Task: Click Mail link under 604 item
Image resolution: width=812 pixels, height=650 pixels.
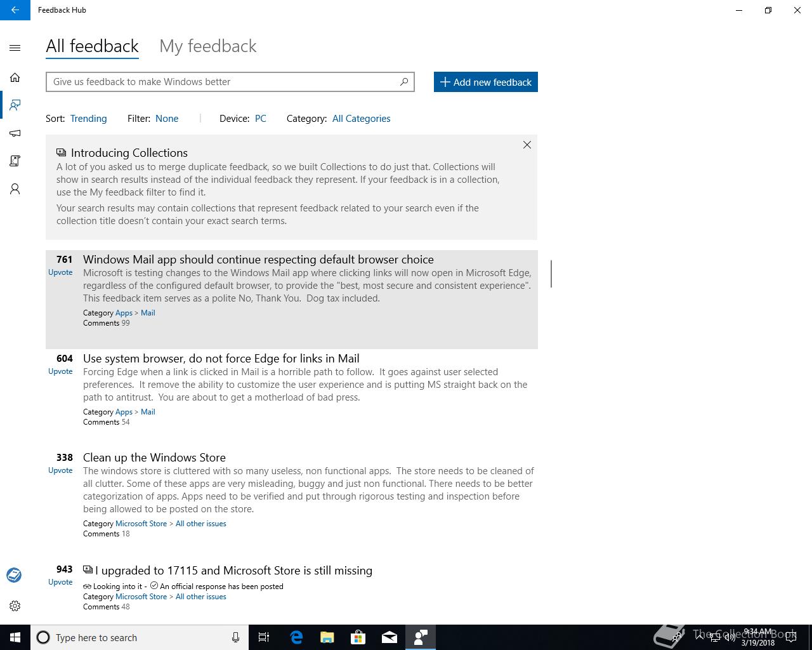Action: point(148,412)
